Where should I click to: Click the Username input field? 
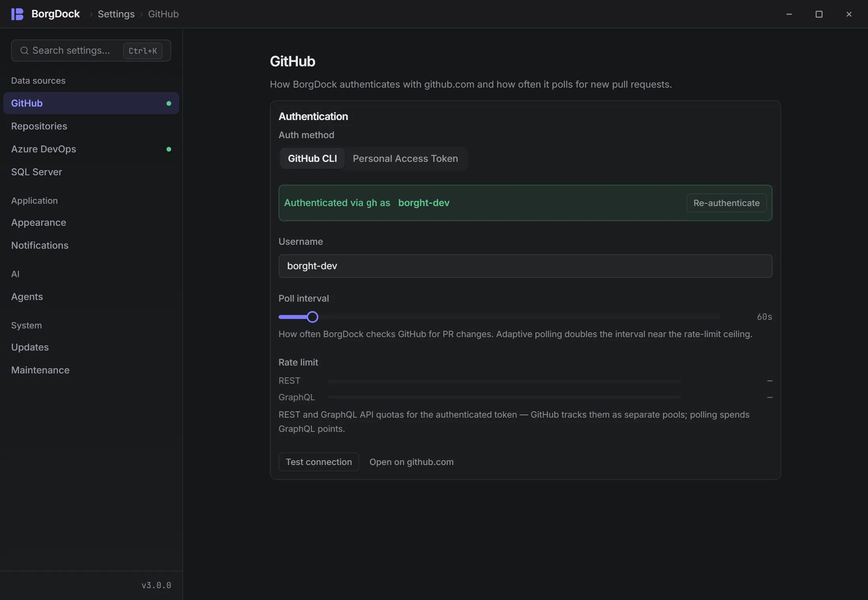pyautogui.click(x=525, y=266)
